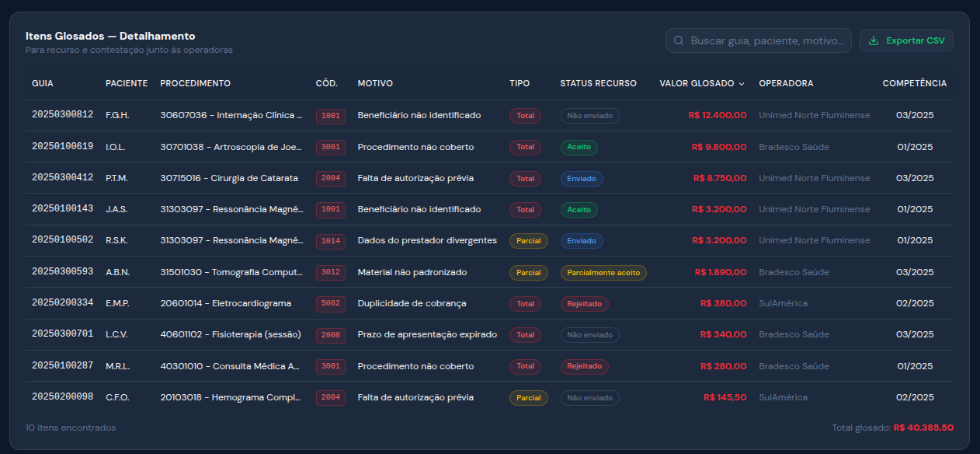980x454 pixels.
Task: Click the Competência column header
Action: [914, 84]
